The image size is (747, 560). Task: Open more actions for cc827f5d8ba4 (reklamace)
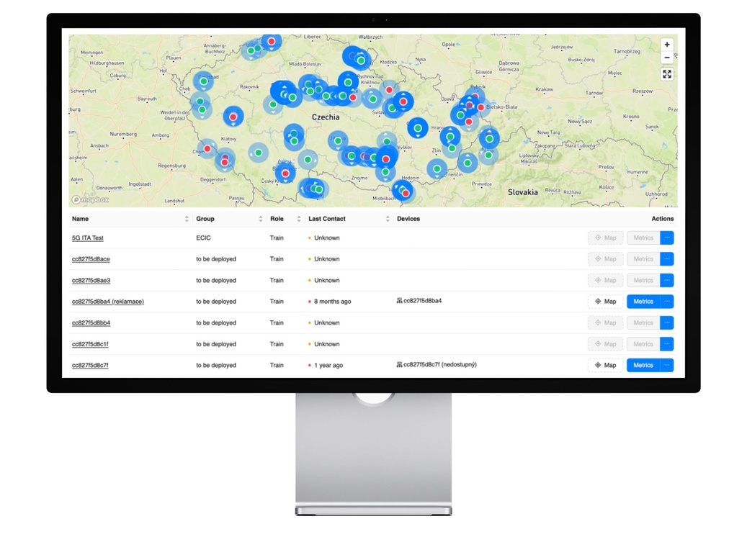[667, 302]
